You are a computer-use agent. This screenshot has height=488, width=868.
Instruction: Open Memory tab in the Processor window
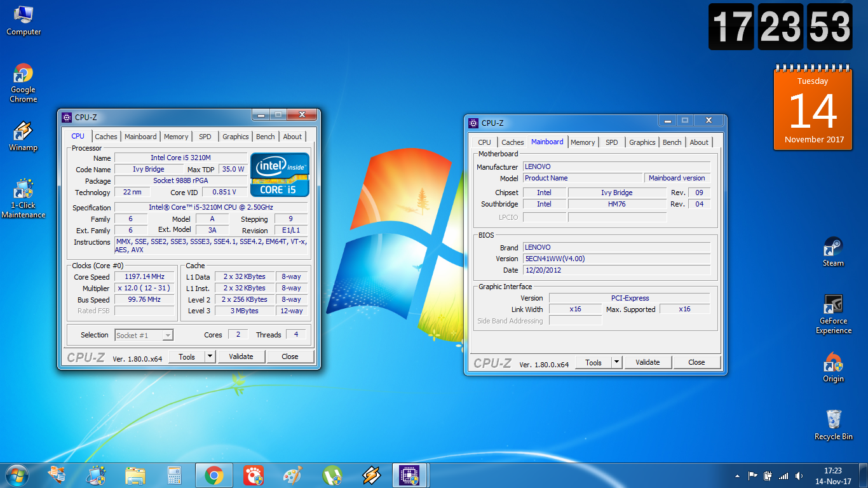(x=176, y=137)
